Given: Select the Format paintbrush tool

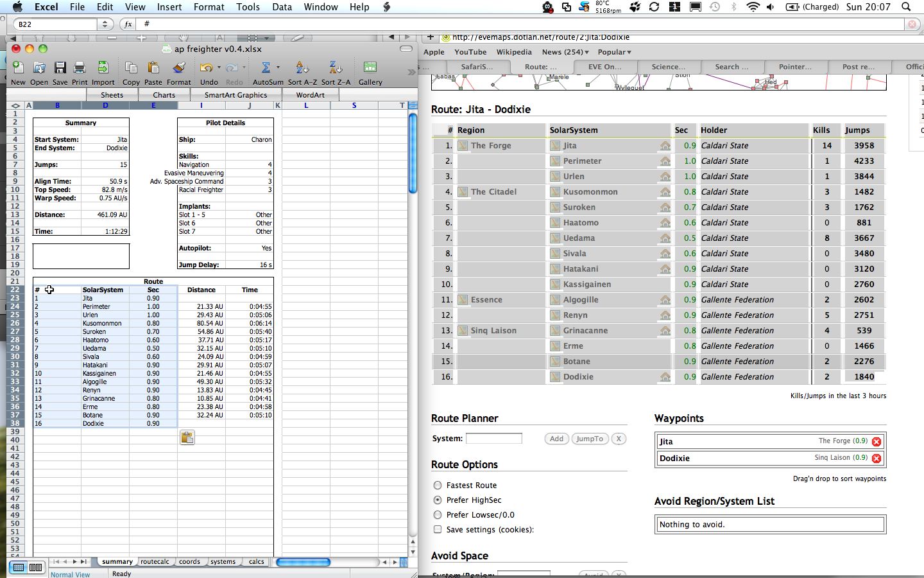Looking at the screenshot, I should tap(179, 68).
